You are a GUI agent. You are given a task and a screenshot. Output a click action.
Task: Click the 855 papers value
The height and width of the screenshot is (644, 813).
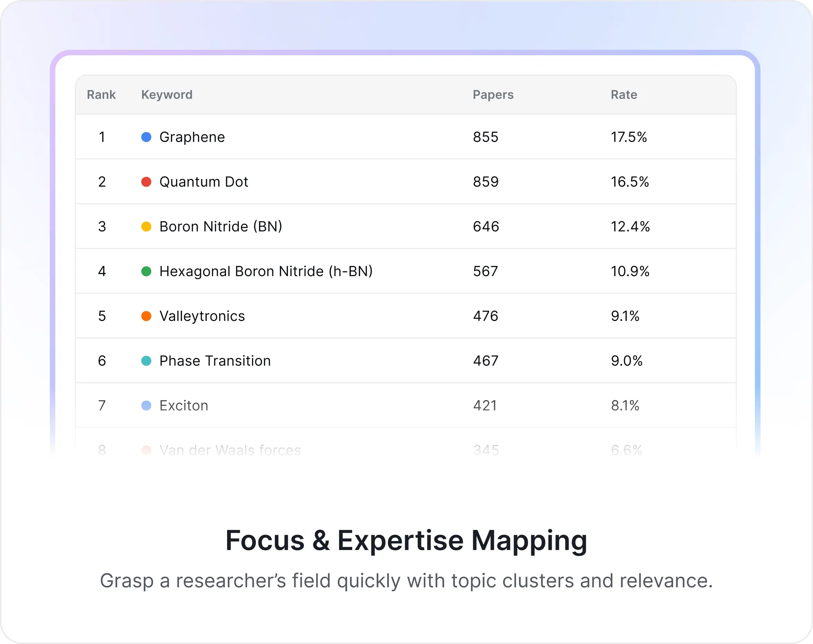pos(486,137)
